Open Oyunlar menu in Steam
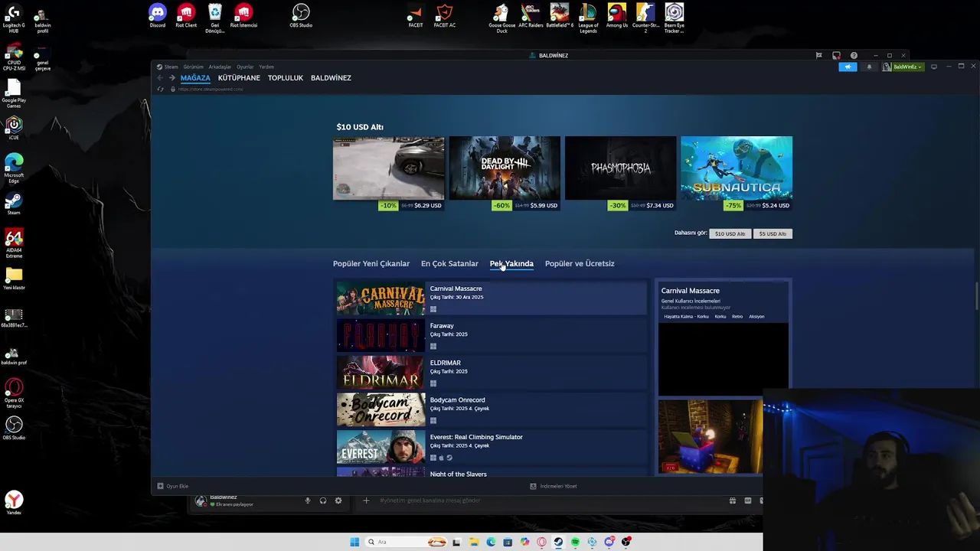980x551 pixels. point(245,67)
